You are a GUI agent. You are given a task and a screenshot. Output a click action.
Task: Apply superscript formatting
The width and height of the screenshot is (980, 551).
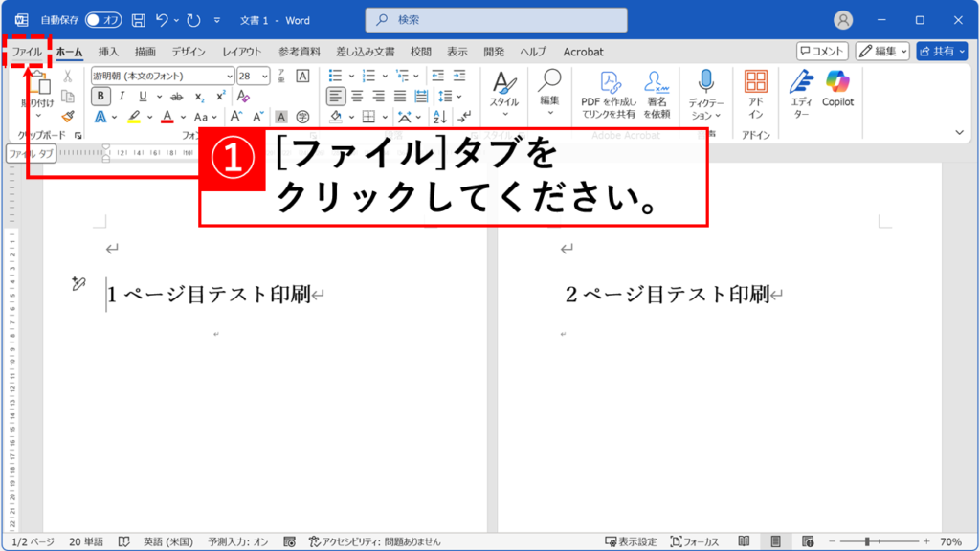pyautogui.click(x=220, y=97)
